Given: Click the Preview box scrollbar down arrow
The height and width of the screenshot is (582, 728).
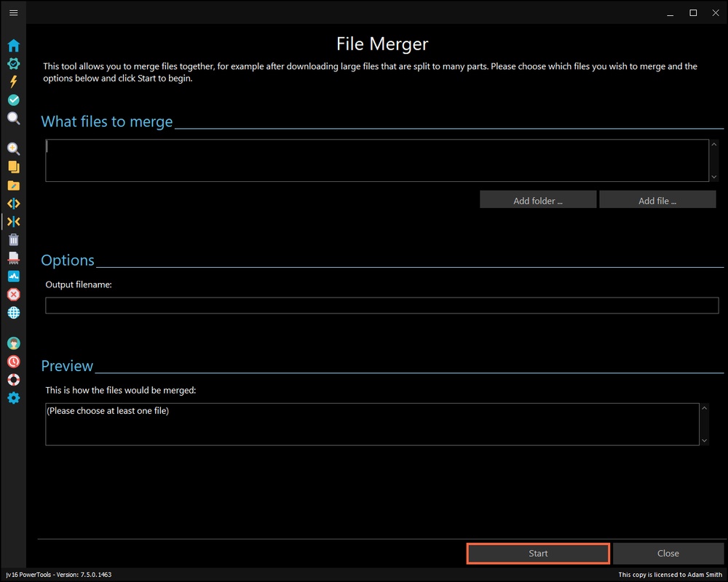Looking at the screenshot, I should coord(704,440).
